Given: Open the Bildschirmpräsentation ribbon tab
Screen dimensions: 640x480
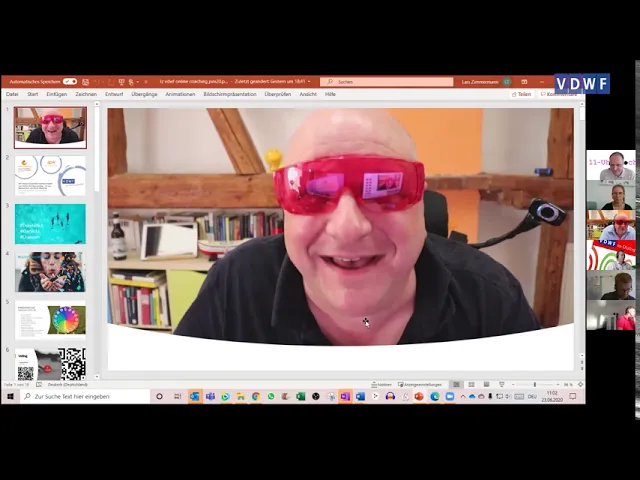Looking at the screenshot, I should point(230,94).
